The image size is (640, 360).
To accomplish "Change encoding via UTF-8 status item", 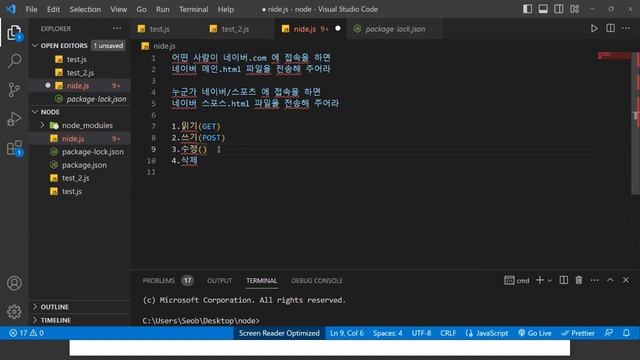I will pos(421,333).
